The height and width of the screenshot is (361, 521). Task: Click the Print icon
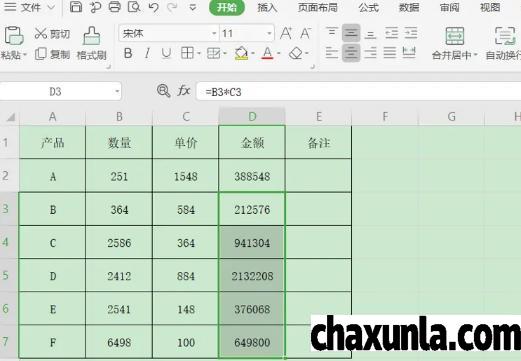coord(115,7)
